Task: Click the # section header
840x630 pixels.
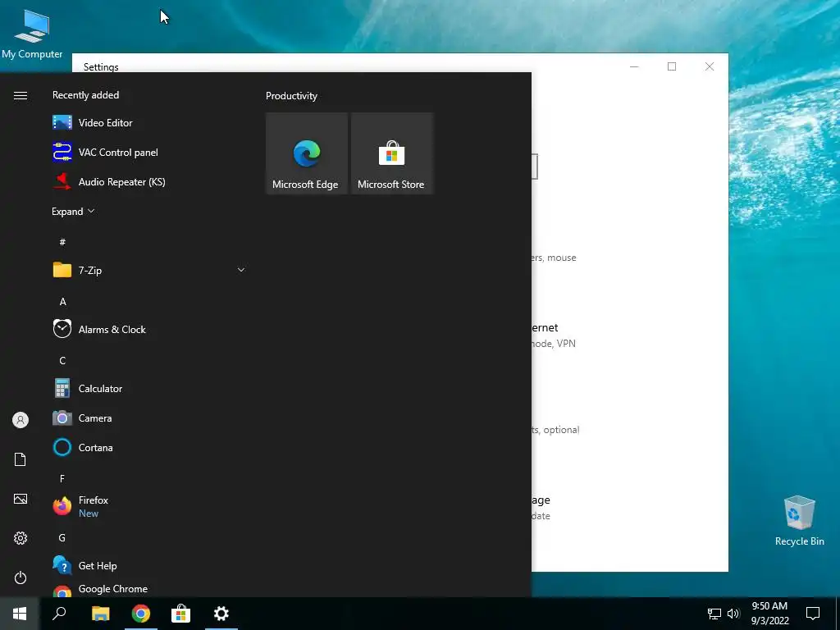Action: tap(62, 242)
